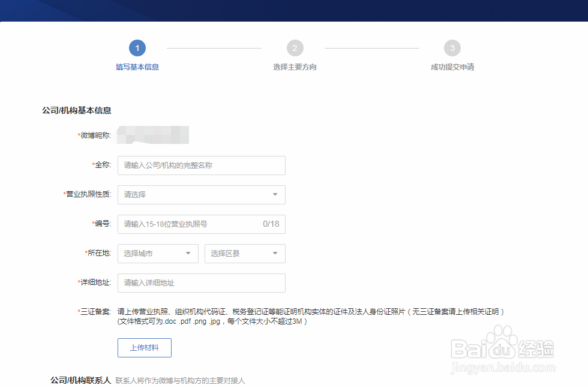Select the 选择主要方向 step label
Image resolution: width=588 pixels, height=388 pixels.
pos(295,67)
